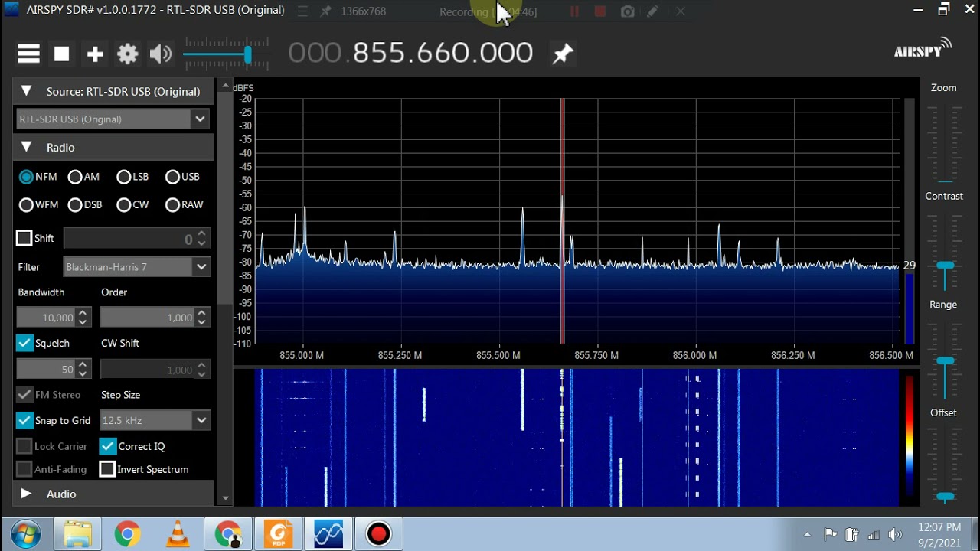Screen dimensions: 980x551
Task: Show hidden tray icons arrow
Action: [x=807, y=534]
